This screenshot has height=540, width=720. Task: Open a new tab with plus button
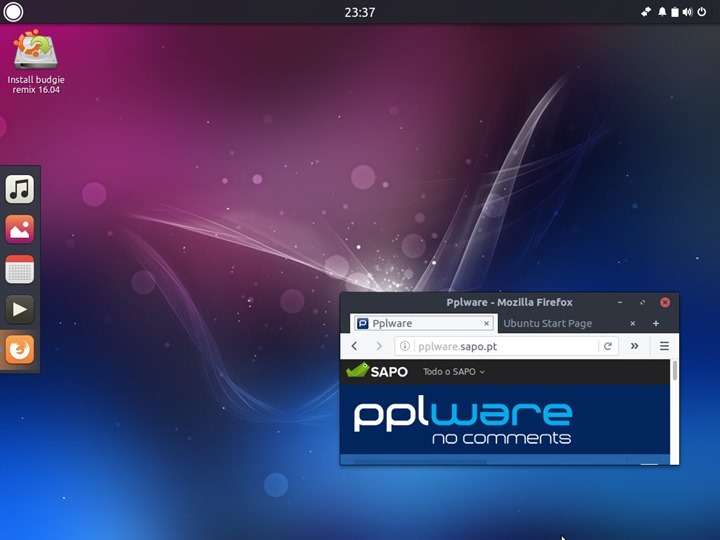[x=656, y=324]
